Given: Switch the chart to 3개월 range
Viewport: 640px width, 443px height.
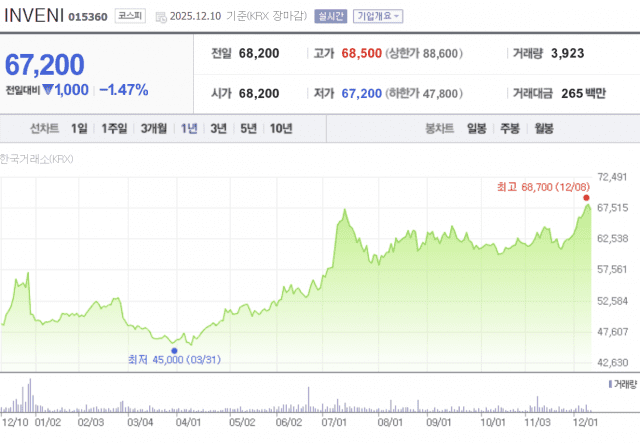Looking at the screenshot, I should (153, 128).
